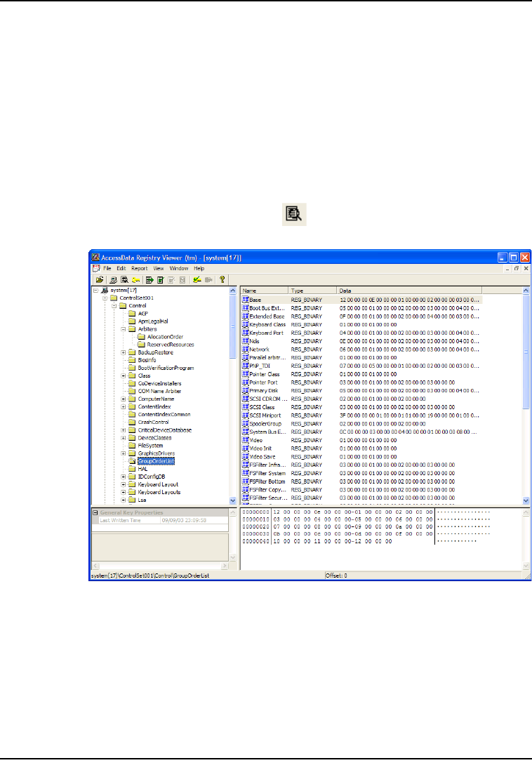The width and height of the screenshot is (532, 784).
Task: Click the yellow question mark Help icon
Action: [x=222, y=280]
